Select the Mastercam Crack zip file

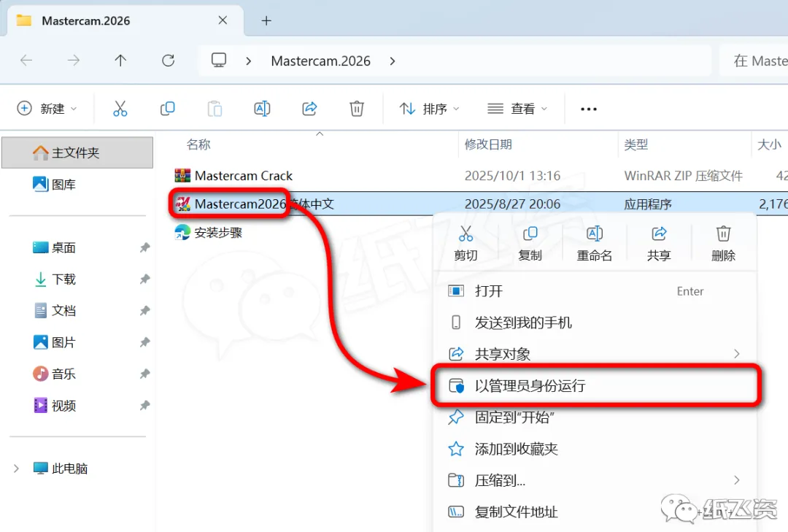coord(233,175)
